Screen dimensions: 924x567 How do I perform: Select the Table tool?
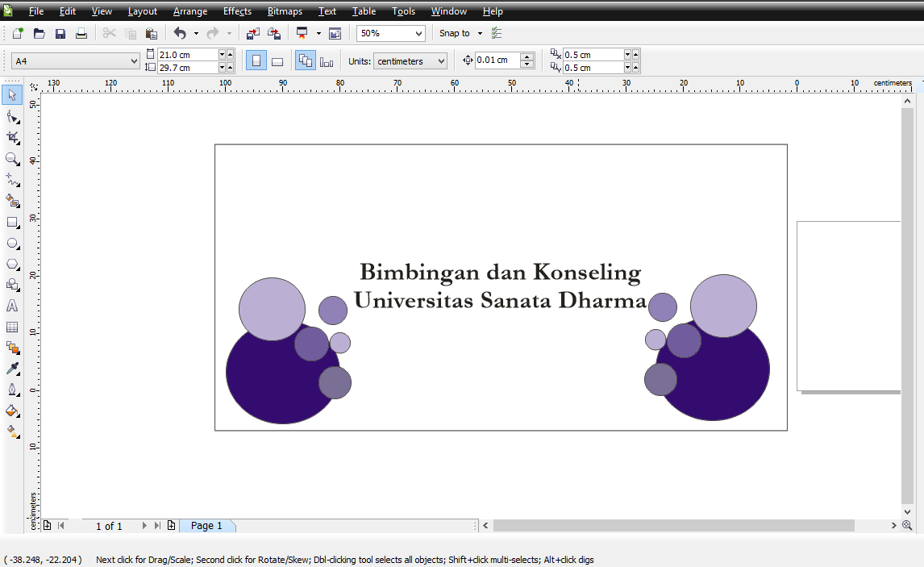coord(12,327)
